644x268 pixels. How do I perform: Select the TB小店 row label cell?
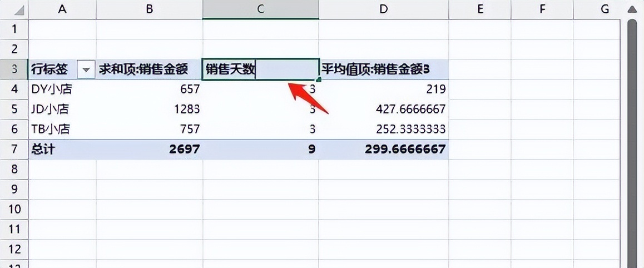(x=62, y=130)
